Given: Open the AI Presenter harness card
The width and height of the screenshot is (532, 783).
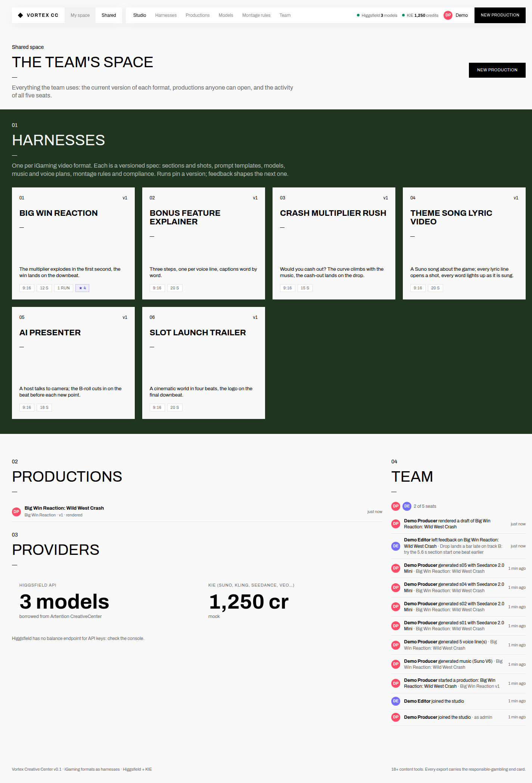Looking at the screenshot, I should coord(73,363).
